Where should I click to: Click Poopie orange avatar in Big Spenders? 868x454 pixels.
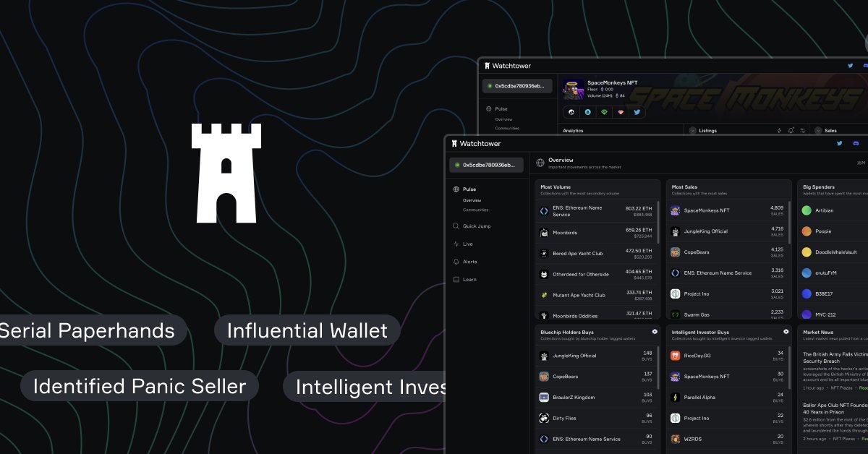click(x=807, y=231)
